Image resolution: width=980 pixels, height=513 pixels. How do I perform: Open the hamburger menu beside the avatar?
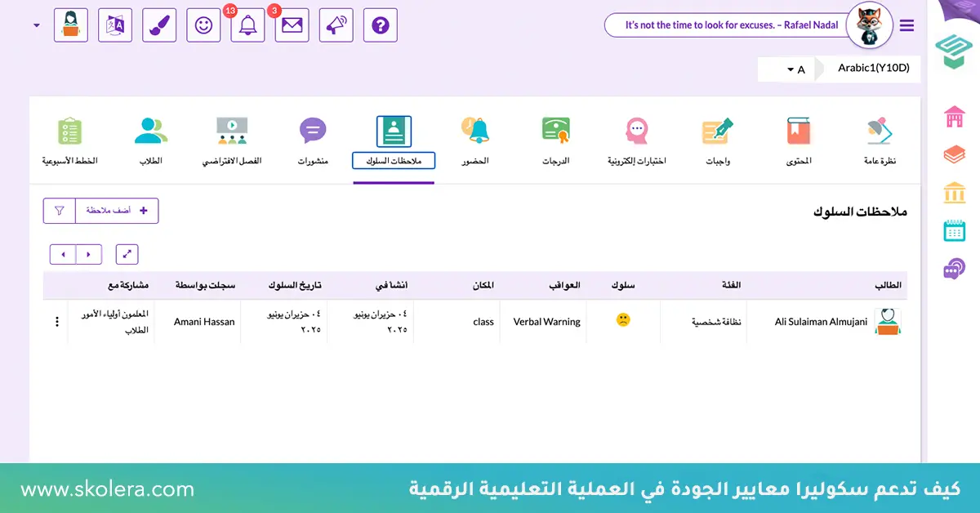[906, 25]
